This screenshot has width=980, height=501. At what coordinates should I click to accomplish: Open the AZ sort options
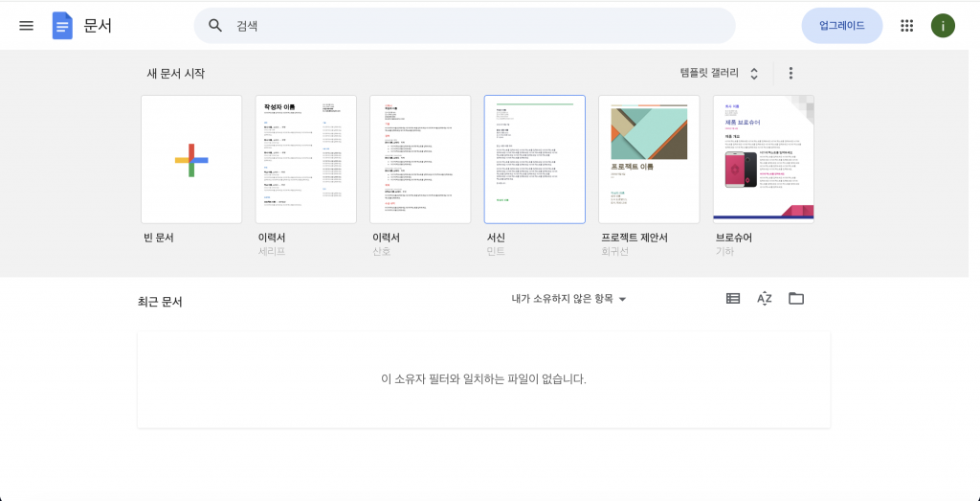765,298
